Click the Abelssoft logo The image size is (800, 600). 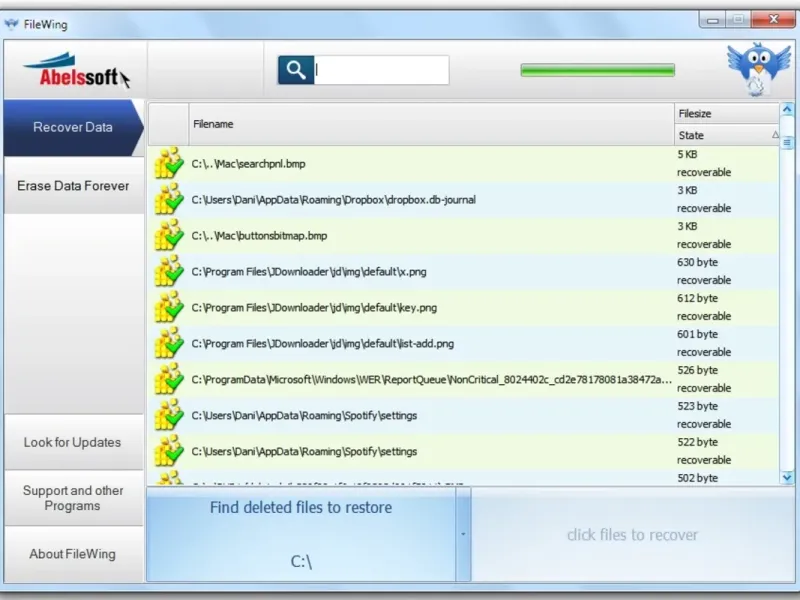click(77, 71)
